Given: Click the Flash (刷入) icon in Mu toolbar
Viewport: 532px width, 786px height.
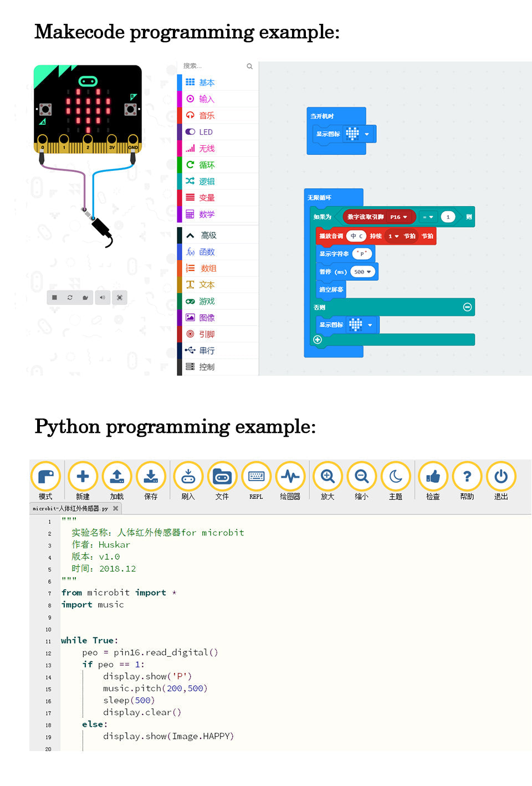Looking at the screenshot, I should (x=188, y=476).
